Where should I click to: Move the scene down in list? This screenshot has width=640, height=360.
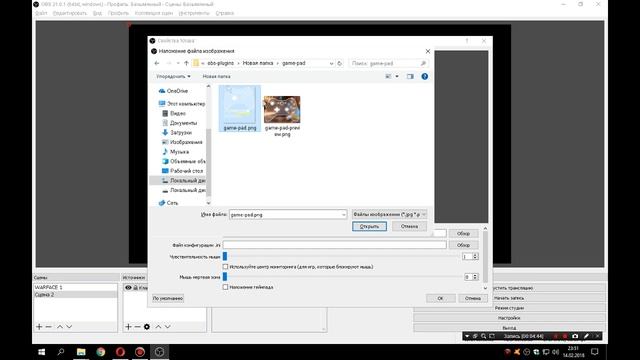coord(69,327)
